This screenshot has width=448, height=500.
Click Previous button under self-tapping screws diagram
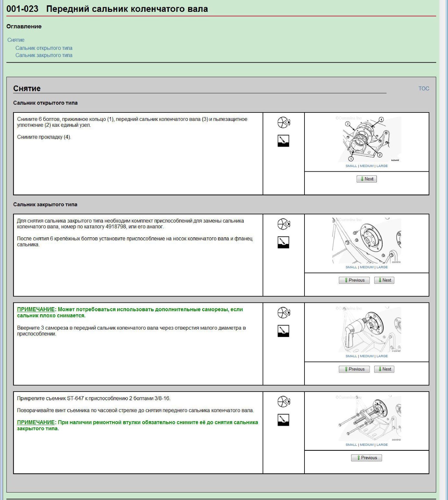[354, 369]
